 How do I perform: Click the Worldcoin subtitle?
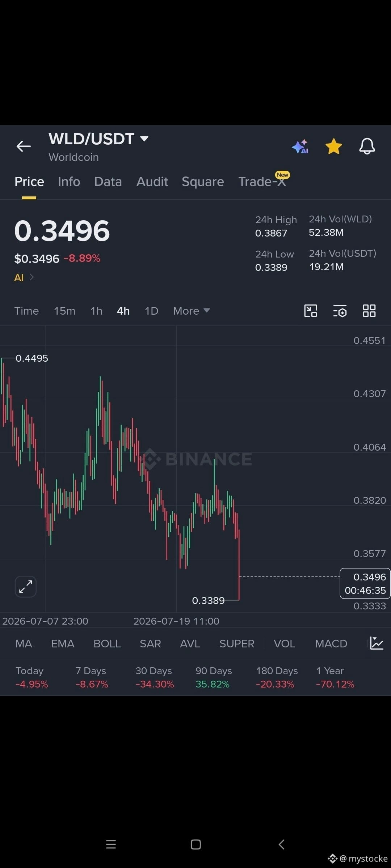pyautogui.click(x=73, y=157)
